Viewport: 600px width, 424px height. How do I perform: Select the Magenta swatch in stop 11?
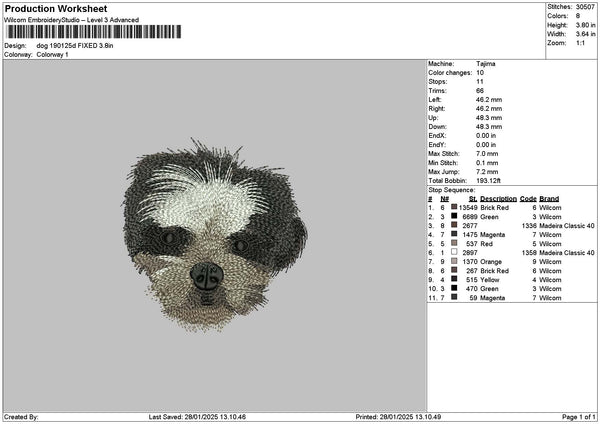(x=455, y=297)
